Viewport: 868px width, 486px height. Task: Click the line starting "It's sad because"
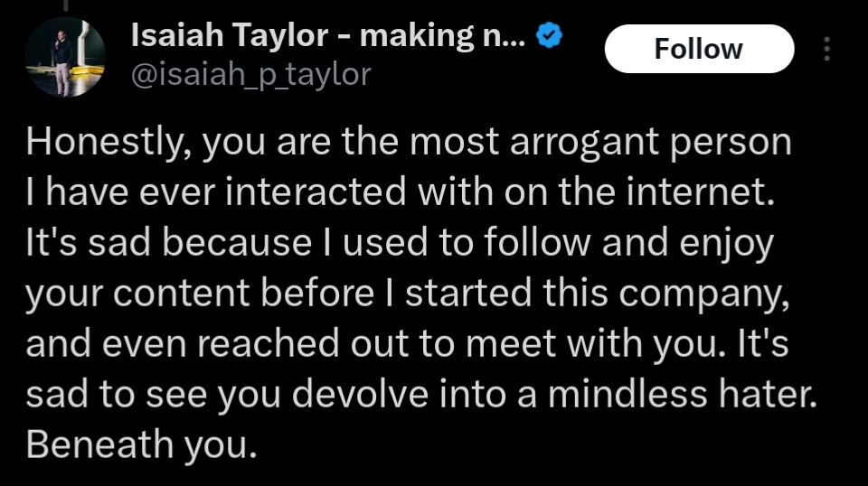point(399,244)
